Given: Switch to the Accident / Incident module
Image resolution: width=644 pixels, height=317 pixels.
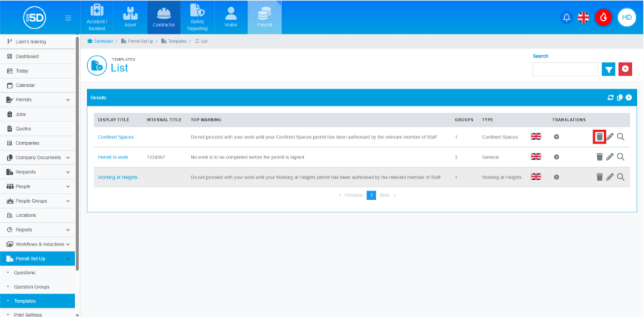Looking at the screenshot, I should 97,18.
